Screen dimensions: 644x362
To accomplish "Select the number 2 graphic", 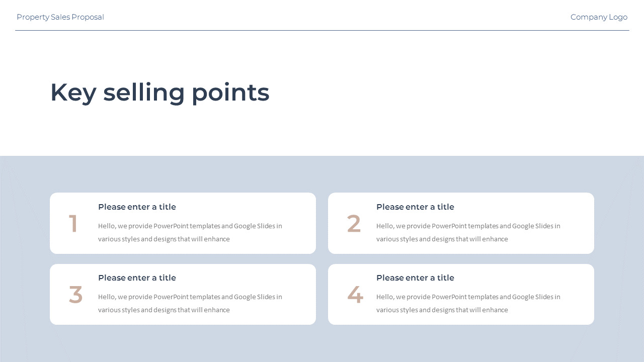I will (x=354, y=224).
